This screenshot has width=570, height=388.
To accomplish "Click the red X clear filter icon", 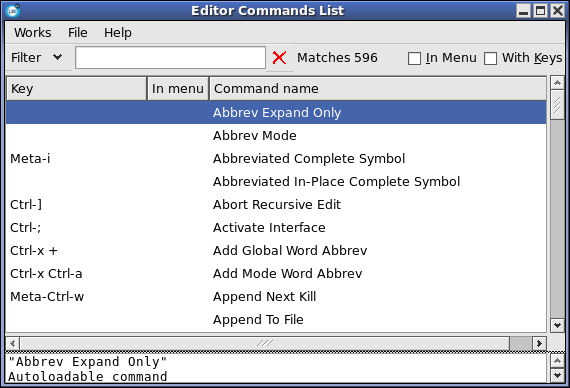I will (x=279, y=58).
